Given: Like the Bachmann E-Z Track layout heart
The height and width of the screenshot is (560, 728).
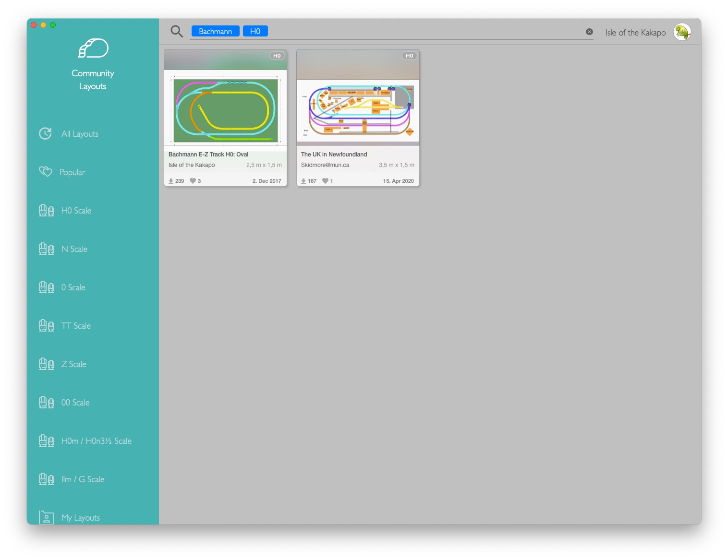Looking at the screenshot, I should (x=193, y=181).
